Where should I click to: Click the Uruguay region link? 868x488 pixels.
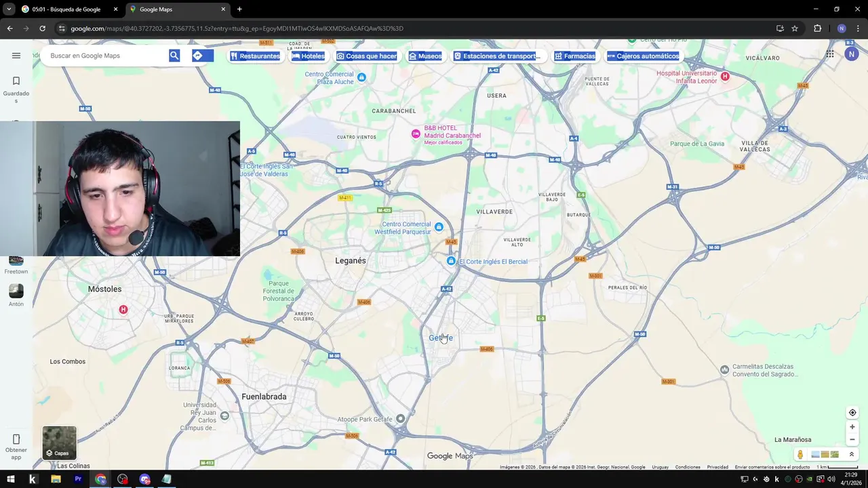pyautogui.click(x=660, y=467)
